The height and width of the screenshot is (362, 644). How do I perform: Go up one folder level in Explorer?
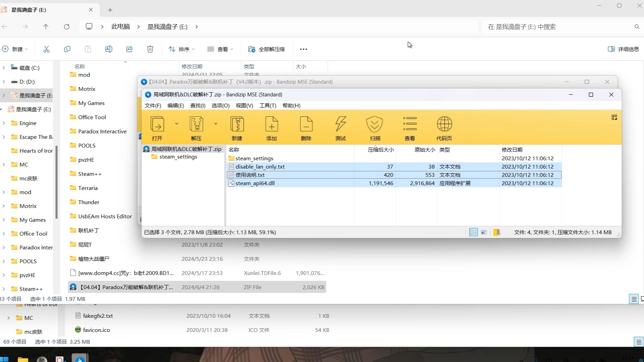[x=46, y=27]
